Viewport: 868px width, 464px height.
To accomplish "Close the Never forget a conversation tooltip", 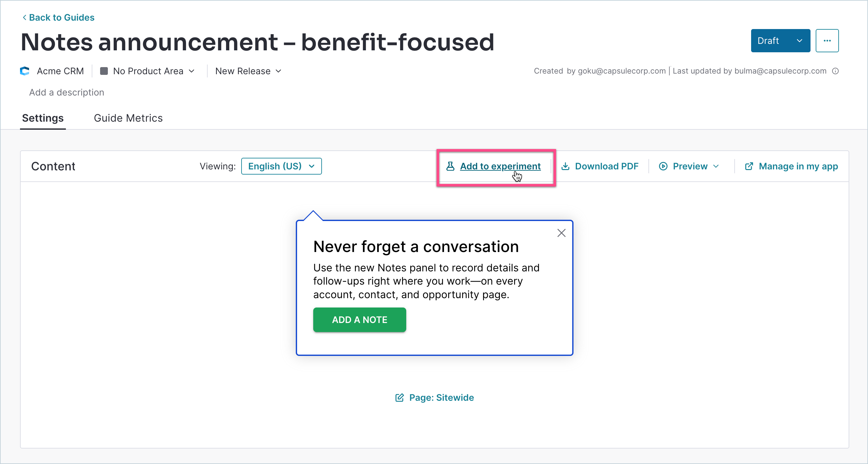I will (561, 233).
